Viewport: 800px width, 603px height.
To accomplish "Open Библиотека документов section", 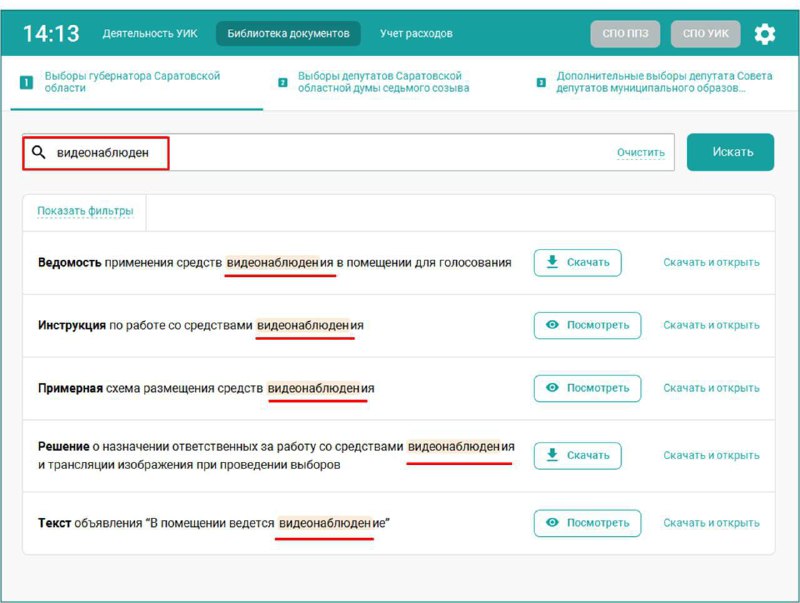I will pos(288,34).
